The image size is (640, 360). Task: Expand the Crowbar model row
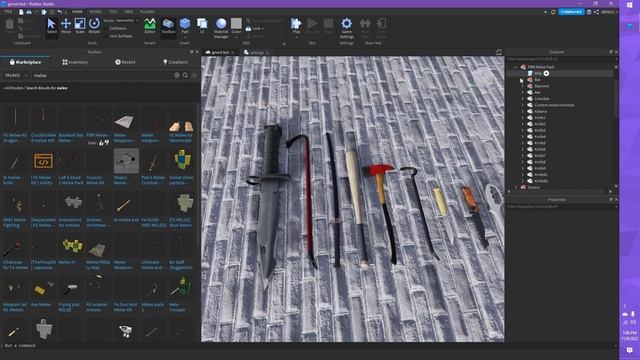coord(522,99)
